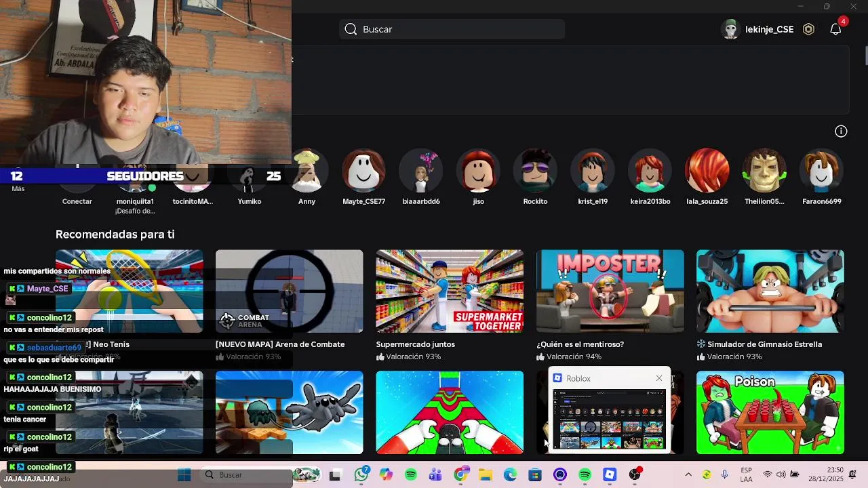Click the Yumiko friend name
Image resolution: width=868 pixels, height=488 pixels.
[249, 201]
